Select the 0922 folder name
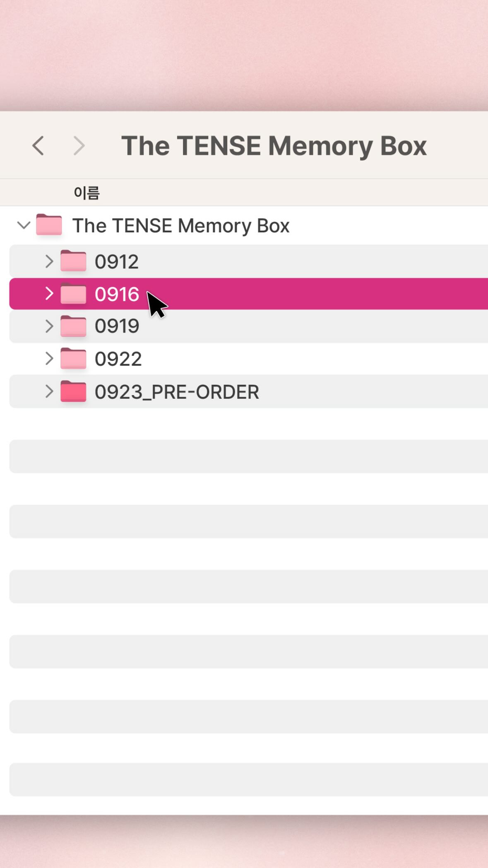 tap(118, 359)
